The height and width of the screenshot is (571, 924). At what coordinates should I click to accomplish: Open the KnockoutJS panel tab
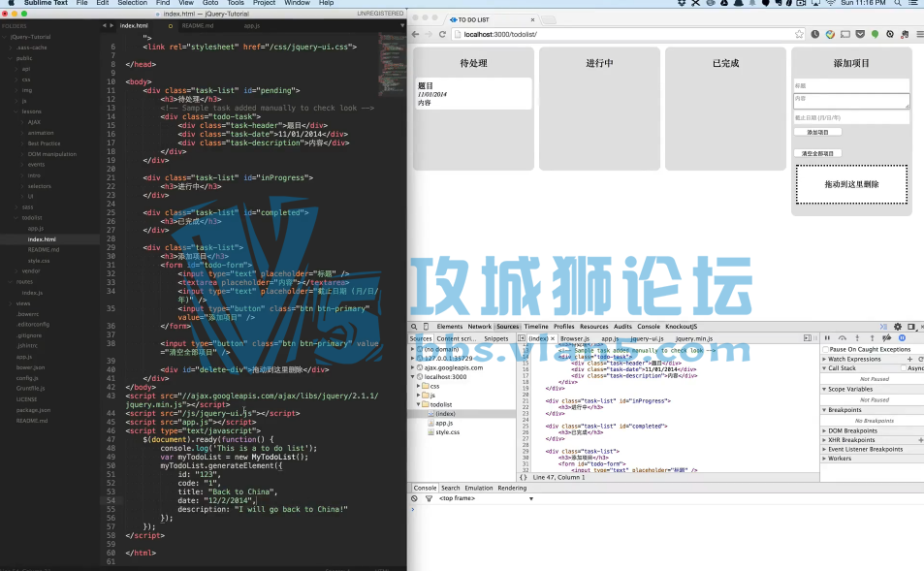pos(682,327)
